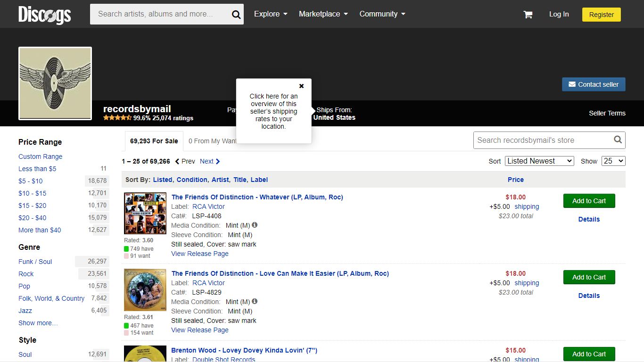The width and height of the screenshot is (644, 362).
Task: Open Details for Whatever listing
Action: pyautogui.click(x=589, y=219)
